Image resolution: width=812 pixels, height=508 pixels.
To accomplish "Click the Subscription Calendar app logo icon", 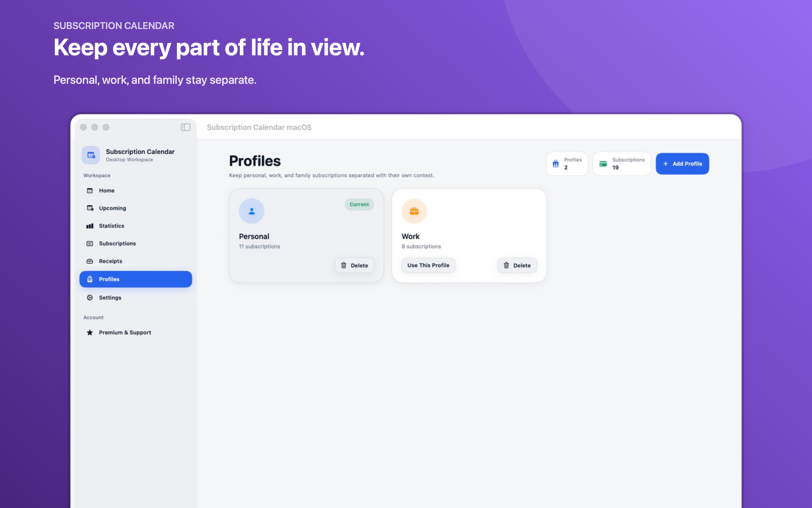I will (91, 155).
